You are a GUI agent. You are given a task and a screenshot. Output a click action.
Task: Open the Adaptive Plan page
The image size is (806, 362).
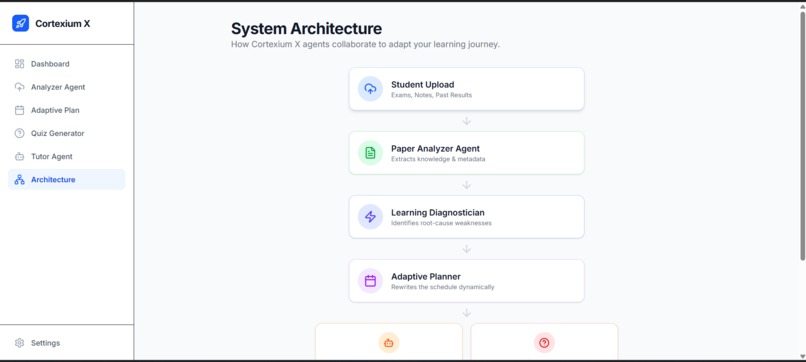point(66,110)
